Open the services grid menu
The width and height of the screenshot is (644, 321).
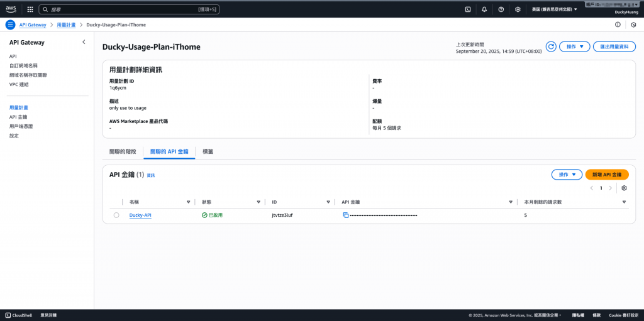[30, 9]
